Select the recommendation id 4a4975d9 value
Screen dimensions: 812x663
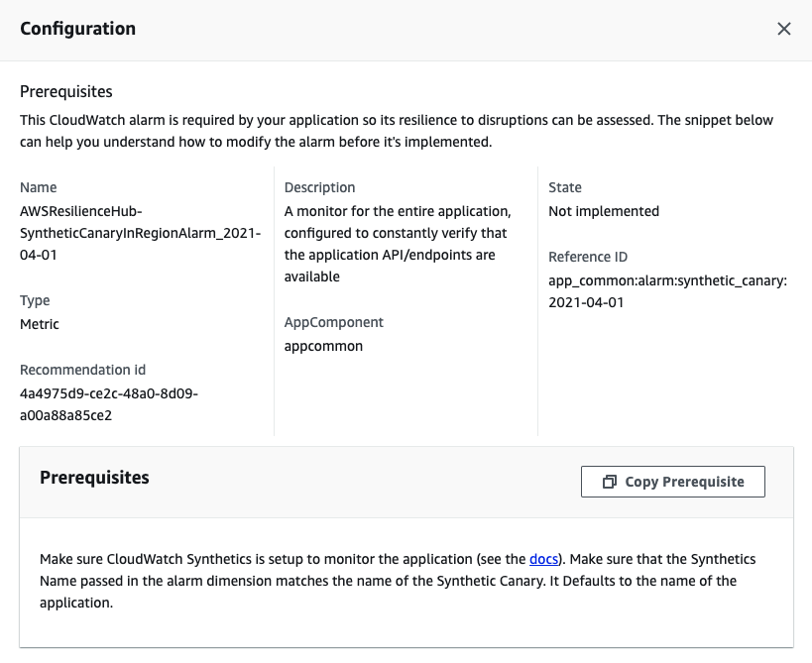click(x=109, y=404)
